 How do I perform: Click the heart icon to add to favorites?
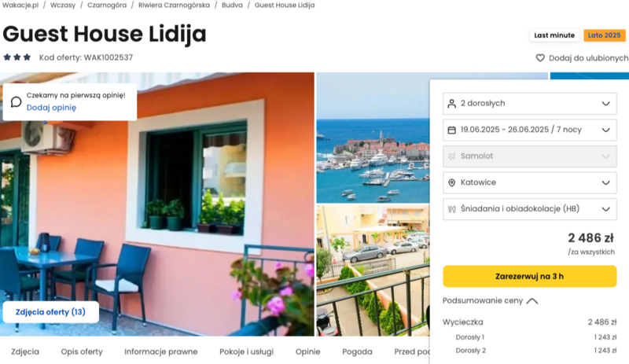pyautogui.click(x=540, y=58)
